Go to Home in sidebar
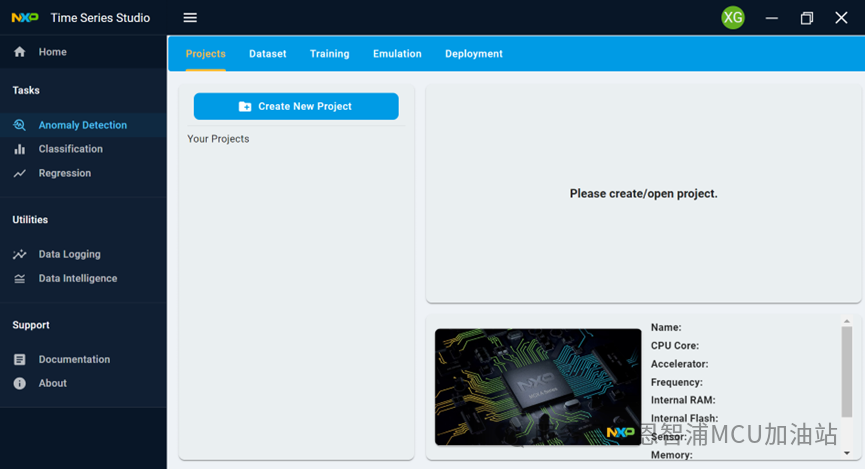The width and height of the screenshot is (865, 469). (x=83, y=52)
